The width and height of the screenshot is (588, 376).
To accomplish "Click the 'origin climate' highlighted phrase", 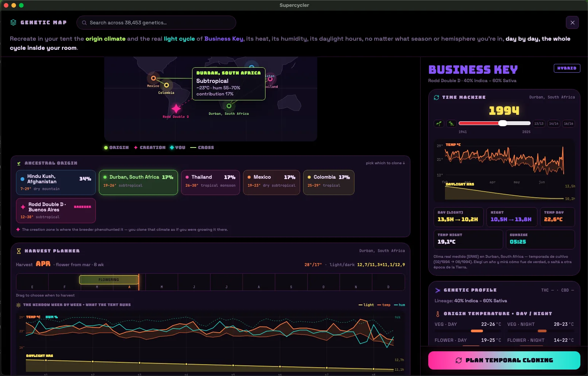I will click(105, 39).
